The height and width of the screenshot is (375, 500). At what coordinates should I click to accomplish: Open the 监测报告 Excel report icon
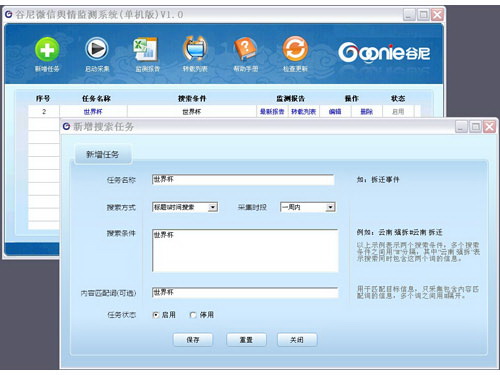[x=146, y=49]
